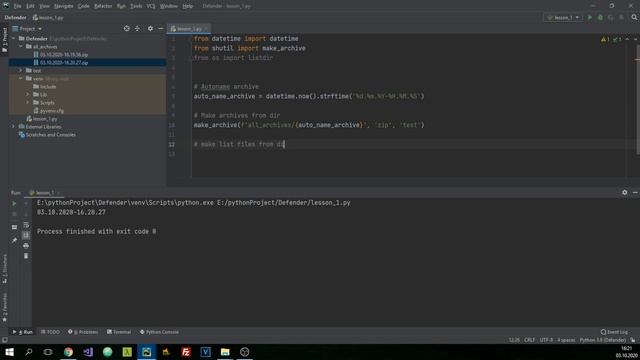The width and height of the screenshot is (640, 360).
Task: Rerun the script in the Run panel
Action: pos(14,203)
